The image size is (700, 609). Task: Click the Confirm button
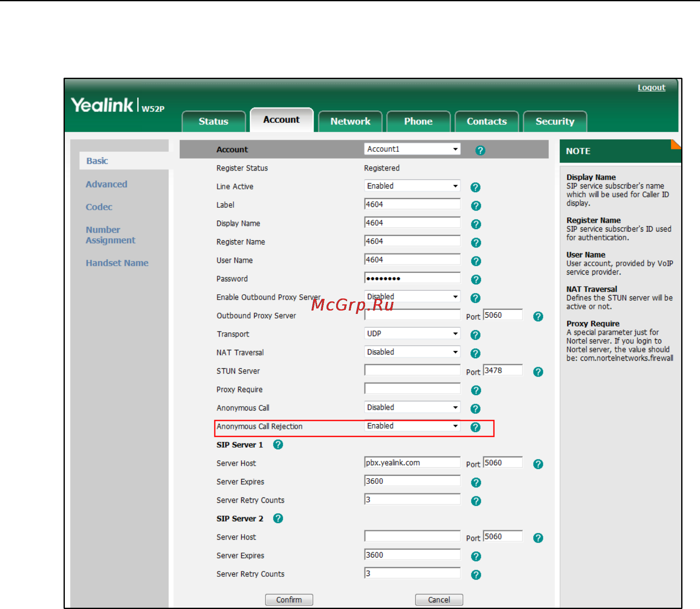click(x=289, y=600)
